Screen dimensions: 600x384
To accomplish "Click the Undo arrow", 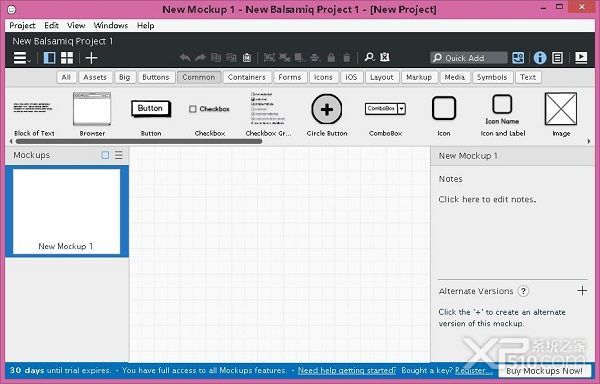I will click(x=185, y=58).
